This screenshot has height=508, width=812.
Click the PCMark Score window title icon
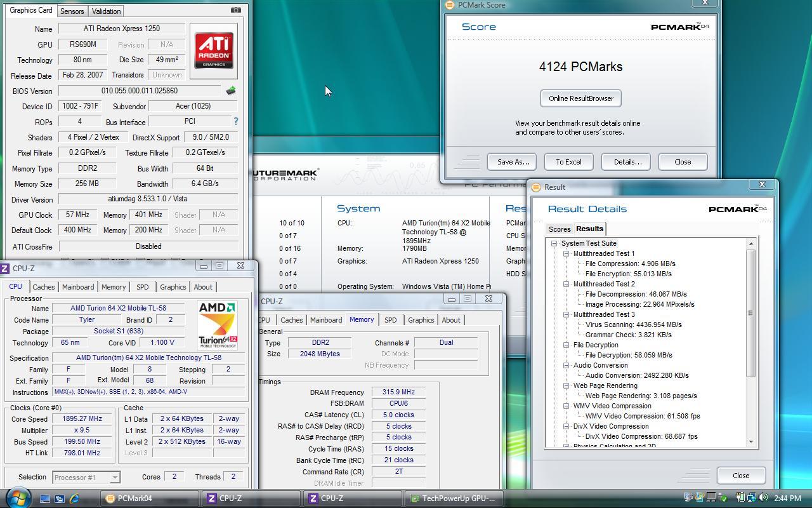pos(450,5)
